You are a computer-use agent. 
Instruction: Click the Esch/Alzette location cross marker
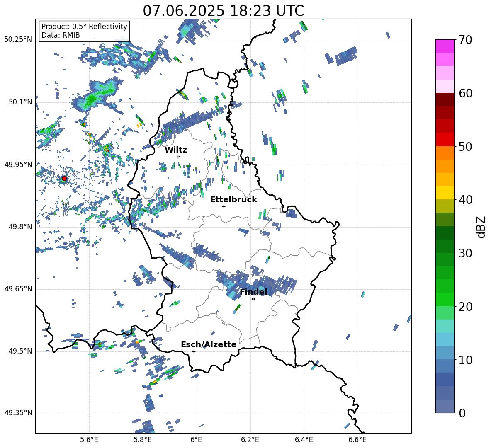point(194,351)
